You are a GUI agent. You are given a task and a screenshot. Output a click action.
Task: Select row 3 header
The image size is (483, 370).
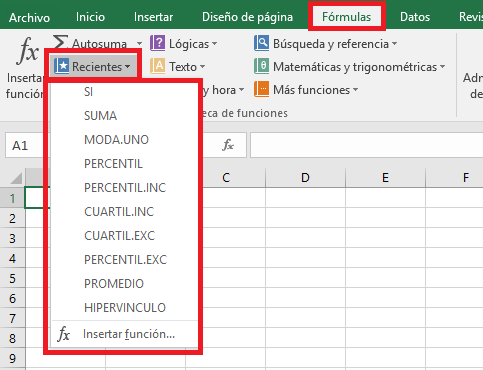coord(12,238)
